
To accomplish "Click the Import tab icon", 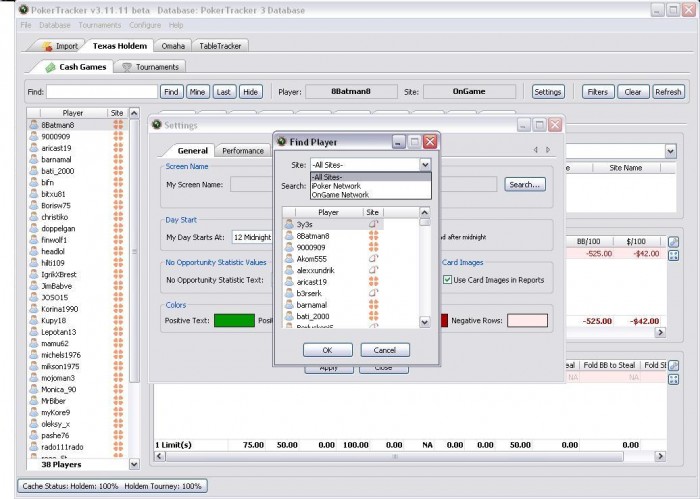I will pyautogui.click(x=47, y=46).
